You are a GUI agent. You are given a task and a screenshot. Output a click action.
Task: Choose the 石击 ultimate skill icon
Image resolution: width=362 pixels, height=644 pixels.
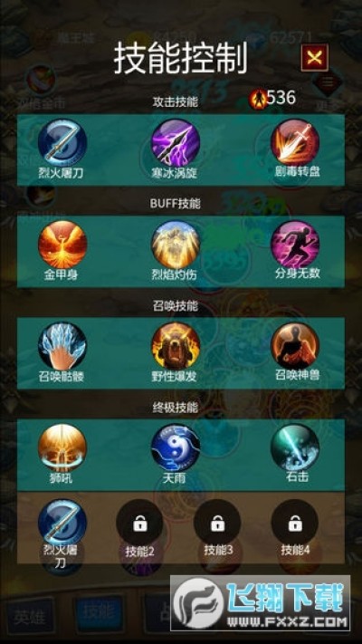tap(295, 447)
